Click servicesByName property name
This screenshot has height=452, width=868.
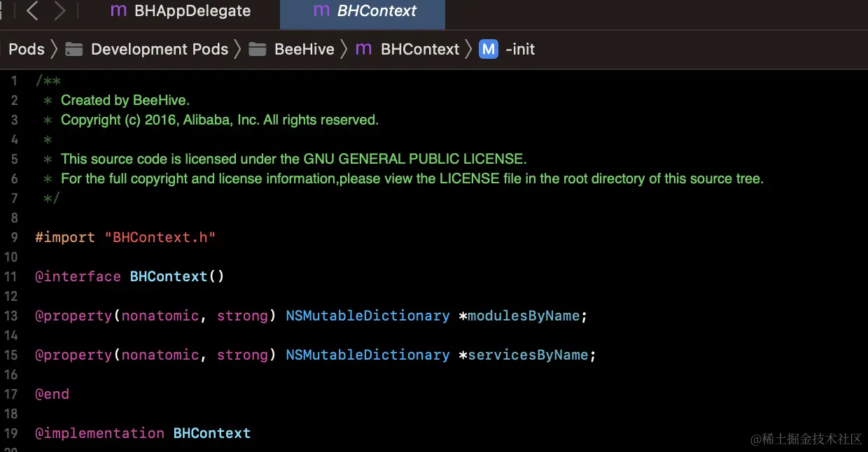click(528, 355)
